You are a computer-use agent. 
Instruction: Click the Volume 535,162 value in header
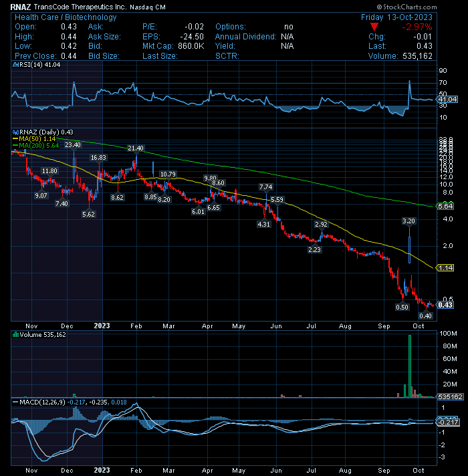coord(417,56)
